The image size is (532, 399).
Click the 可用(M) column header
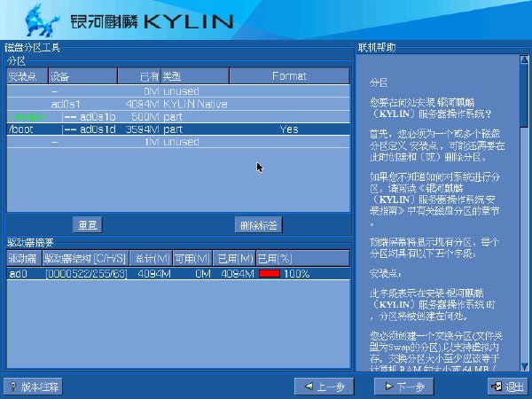192,259
